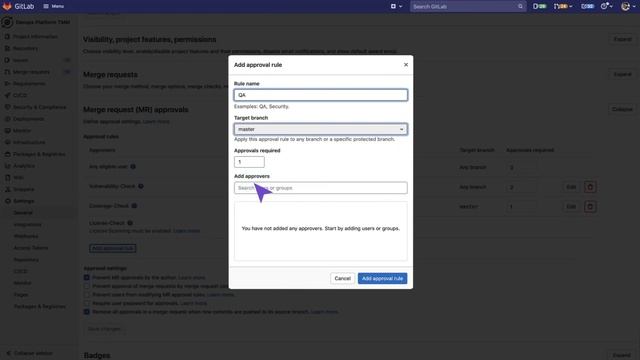Click the Repository sidebar icon
The image size is (640, 360).
(7, 48)
